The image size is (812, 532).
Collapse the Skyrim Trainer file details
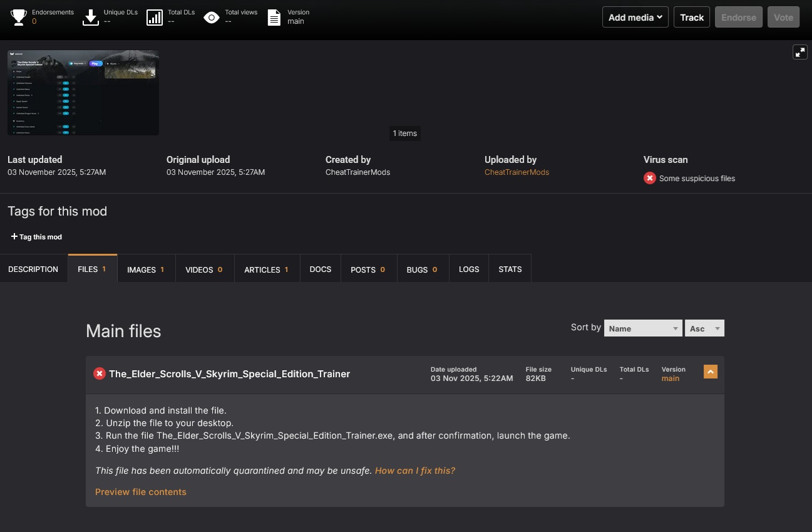[710, 372]
